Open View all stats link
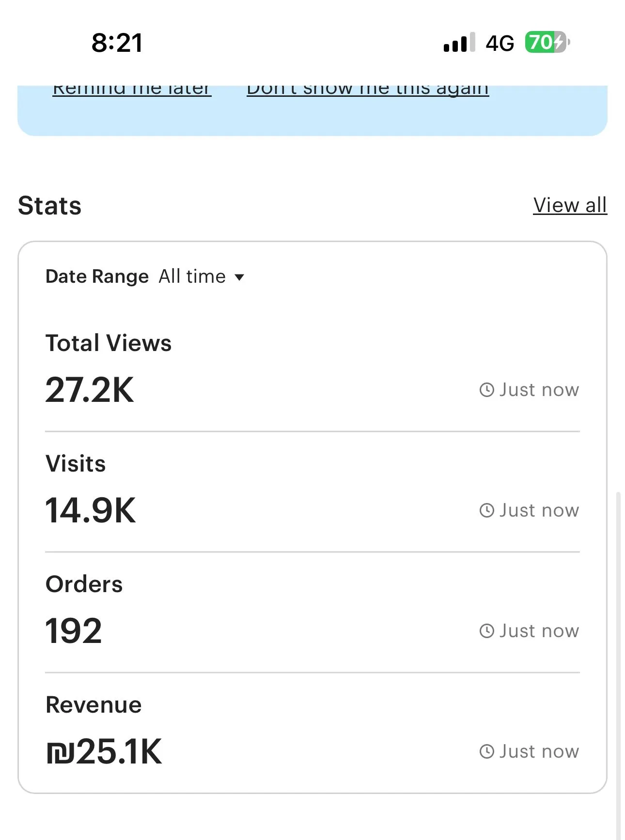 click(570, 205)
